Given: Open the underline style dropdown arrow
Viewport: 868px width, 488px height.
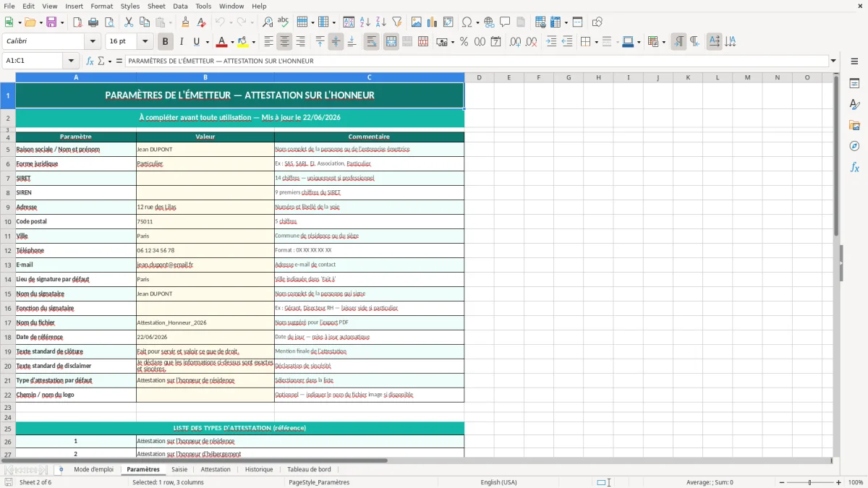Looking at the screenshot, I should coord(207,42).
